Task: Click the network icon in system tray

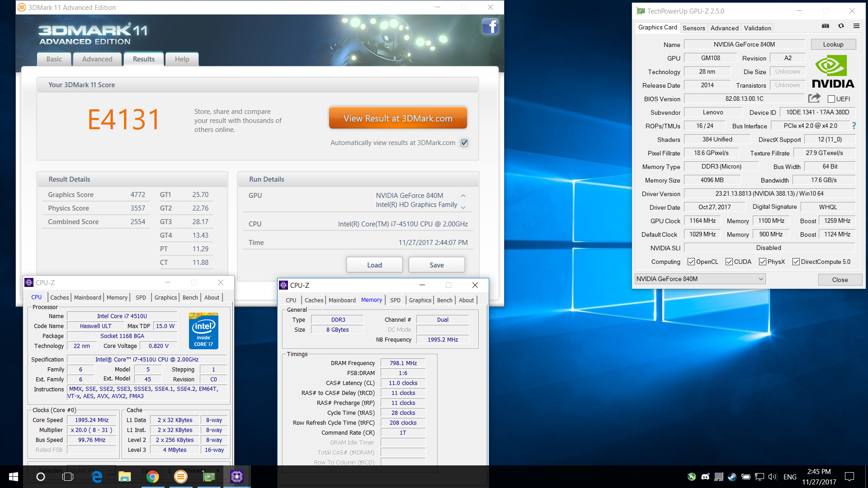Action: coord(759,477)
